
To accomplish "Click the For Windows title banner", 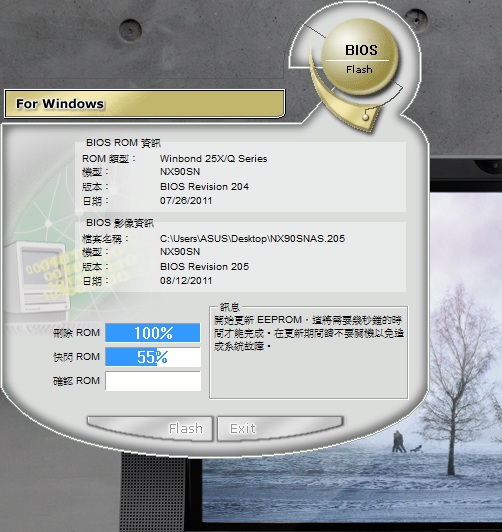I will pos(144,104).
